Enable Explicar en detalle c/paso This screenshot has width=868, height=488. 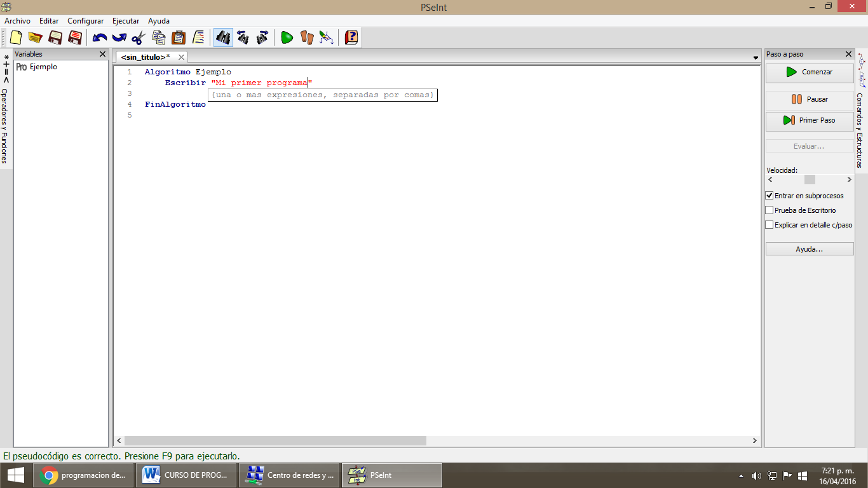click(x=769, y=224)
